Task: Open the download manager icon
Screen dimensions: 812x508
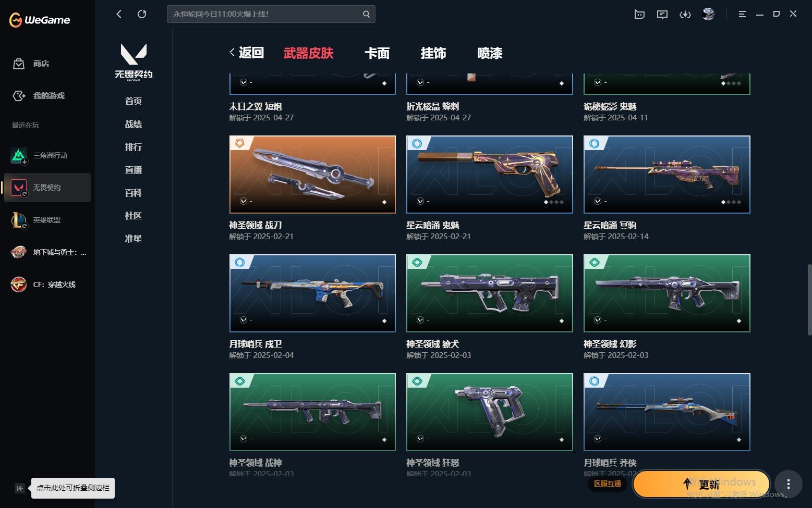Action: pyautogui.click(x=685, y=14)
